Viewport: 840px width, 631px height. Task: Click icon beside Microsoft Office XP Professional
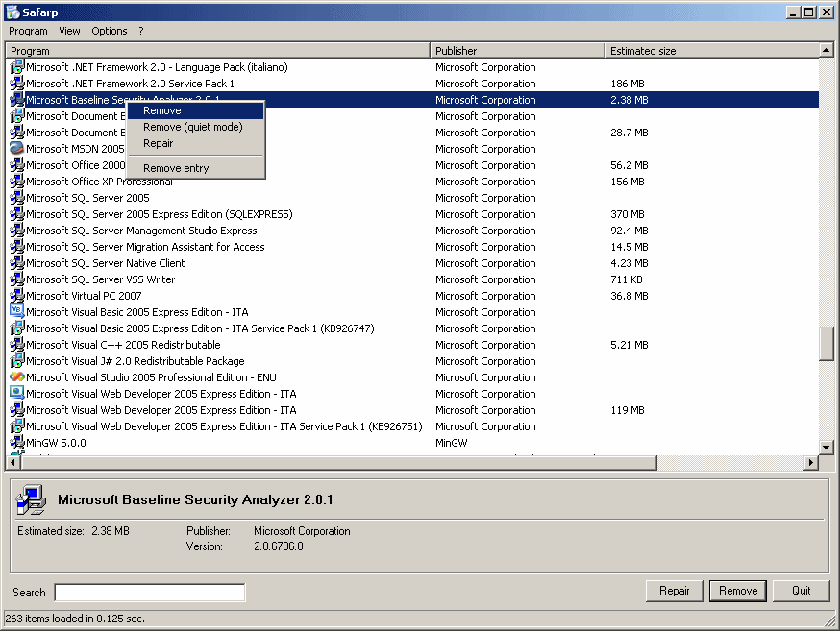click(17, 181)
